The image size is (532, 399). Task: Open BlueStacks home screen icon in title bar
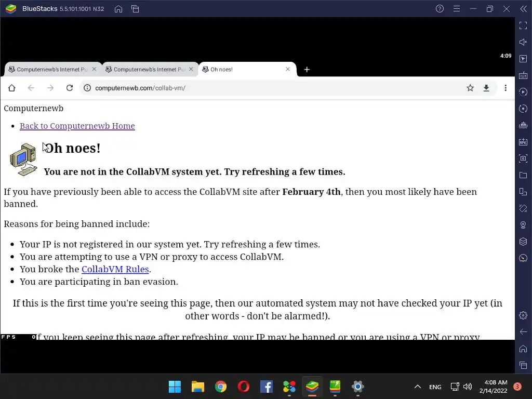click(118, 9)
